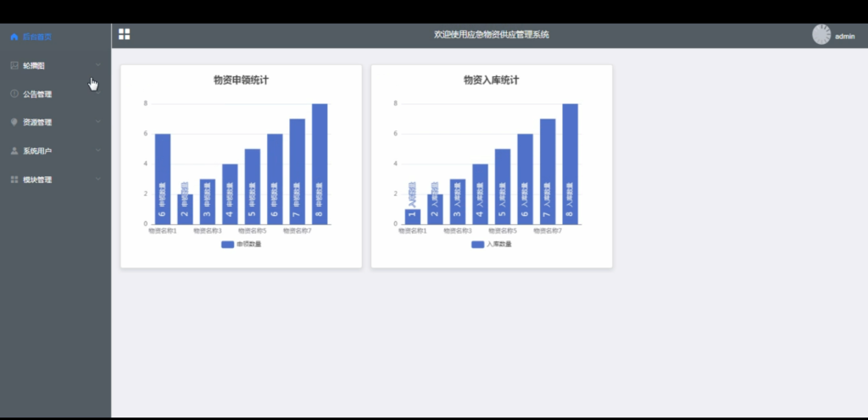Screen dimensions: 868x420
Task: Click the info icon beside 公告管理
Action: [x=14, y=94]
